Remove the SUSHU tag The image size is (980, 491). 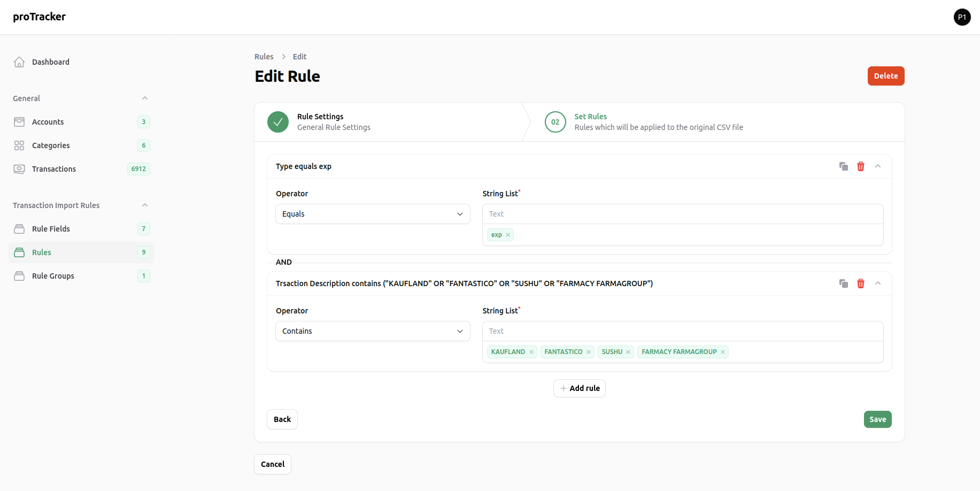click(x=628, y=352)
